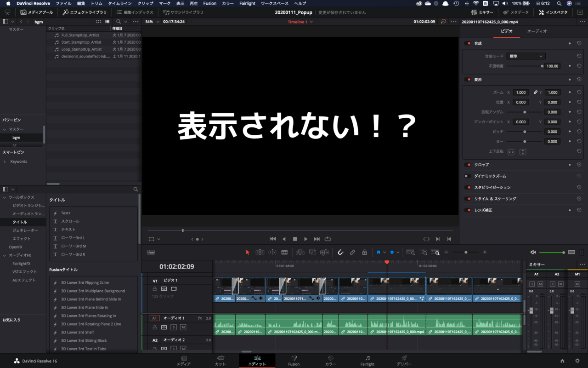Click the Detail Zoom icon
Image resolution: width=588 pixels, height=368 pixels.
pyautogui.click(x=423, y=252)
